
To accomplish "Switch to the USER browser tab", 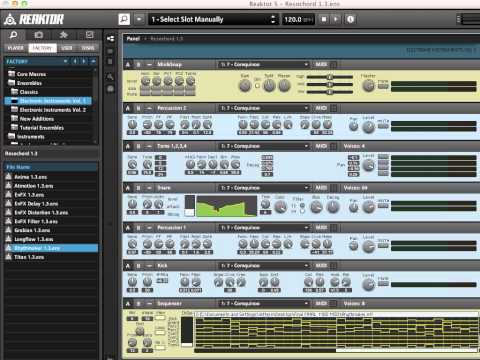I will (x=67, y=48).
